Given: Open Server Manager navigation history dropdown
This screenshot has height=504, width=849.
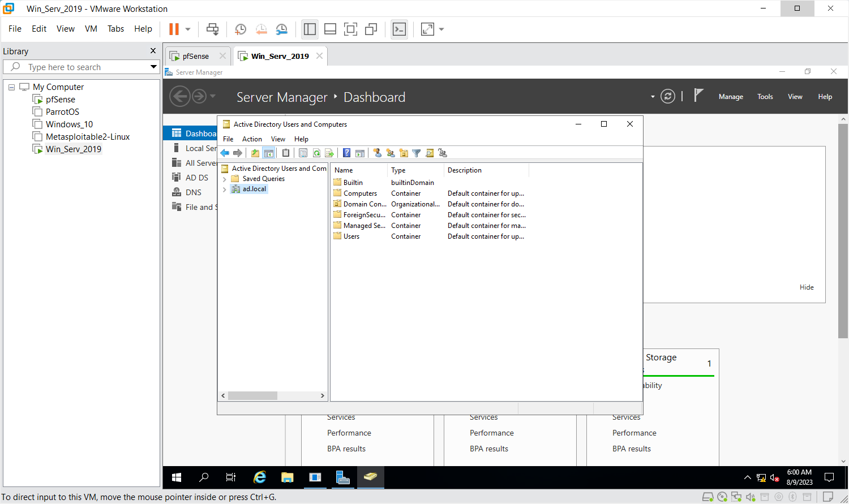Looking at the screenshot, I should click(213, 96).
